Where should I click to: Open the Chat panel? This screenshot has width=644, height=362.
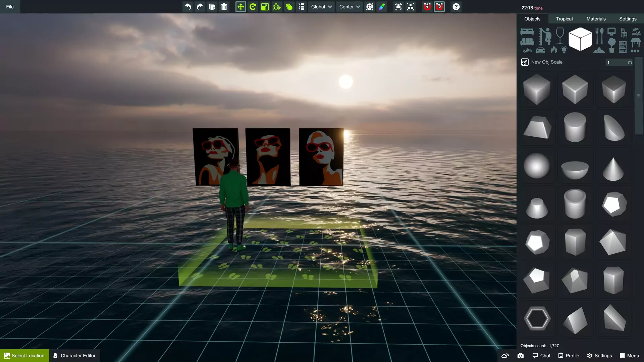pos(541,356)
